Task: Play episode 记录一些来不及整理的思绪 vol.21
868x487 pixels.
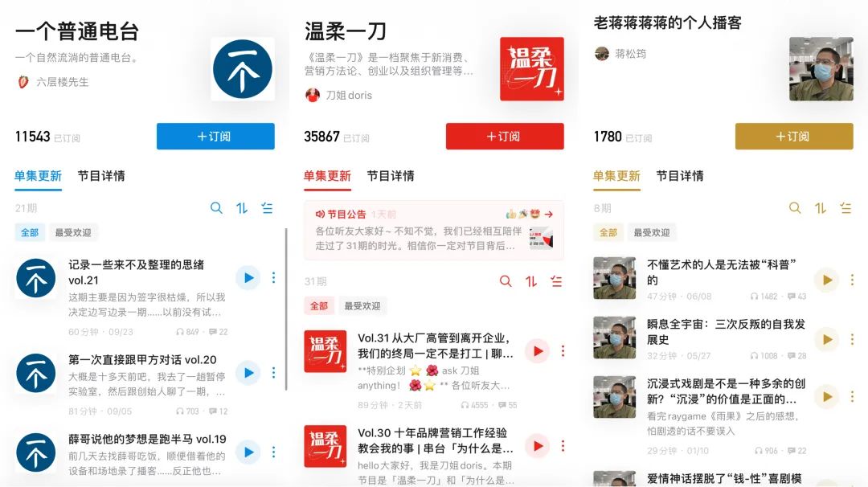Action: coord(248,278)
